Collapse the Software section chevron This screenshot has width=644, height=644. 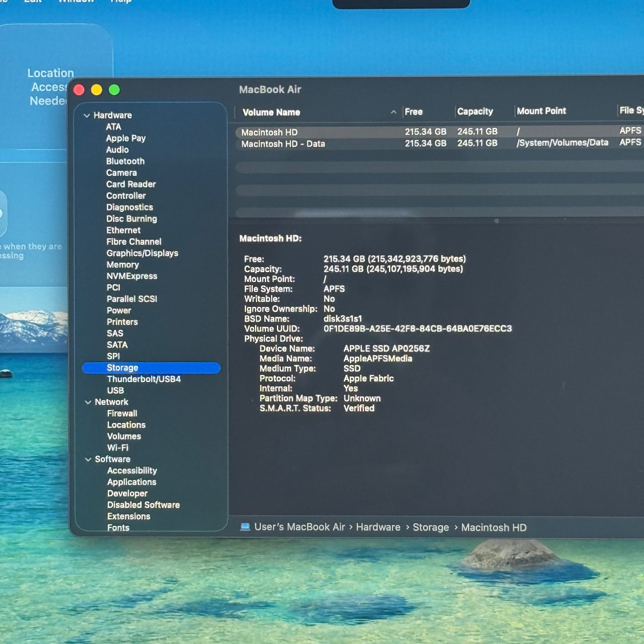point(88,459)
